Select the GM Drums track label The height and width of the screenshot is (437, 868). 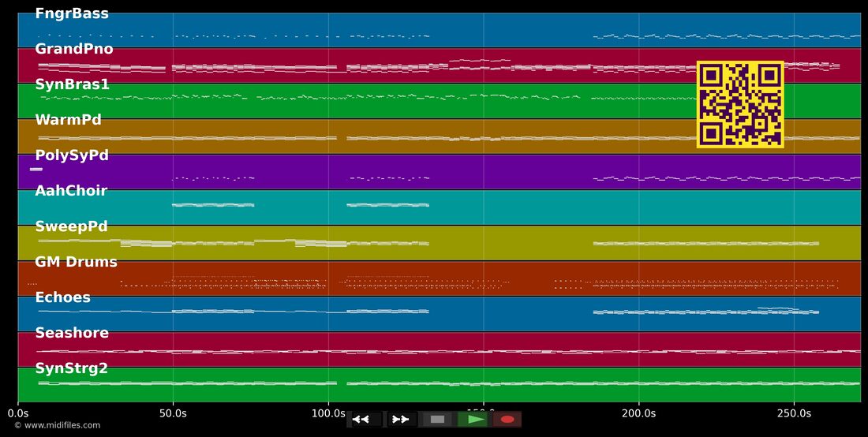tap(77, 262)
